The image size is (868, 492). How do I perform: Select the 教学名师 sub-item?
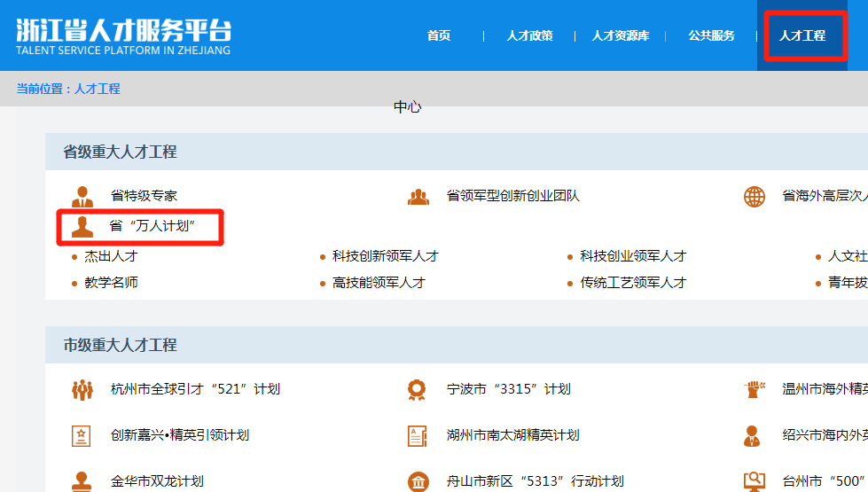111,283
